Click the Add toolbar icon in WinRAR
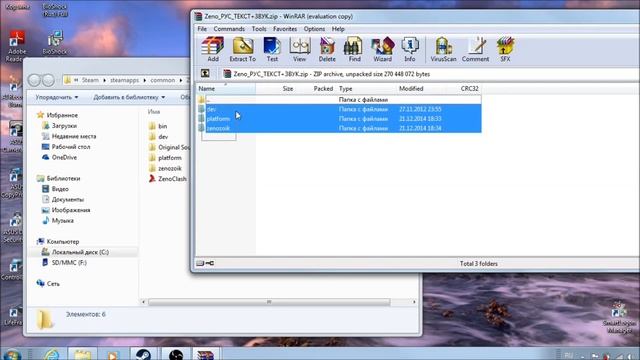The height and width of the screenshot is (360, 640). 213,49
